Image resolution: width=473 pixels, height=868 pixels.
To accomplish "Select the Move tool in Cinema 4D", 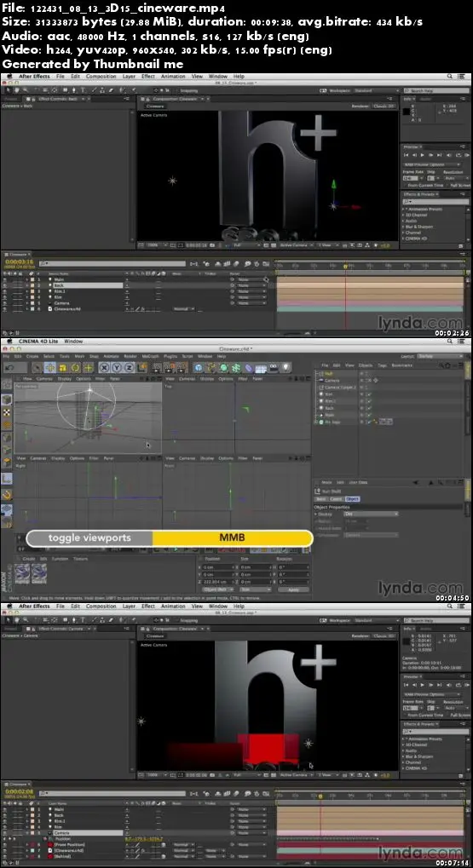I will [50, 368].
